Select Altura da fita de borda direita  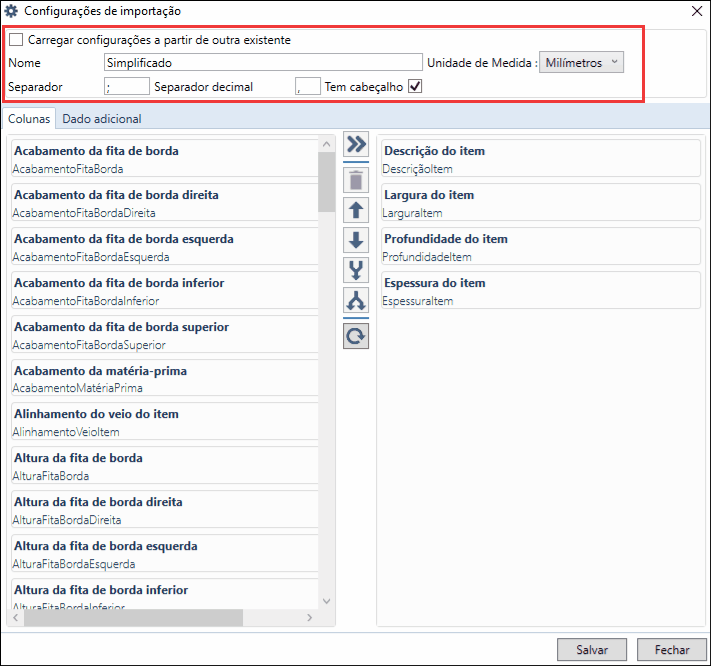tap(165, 510)
